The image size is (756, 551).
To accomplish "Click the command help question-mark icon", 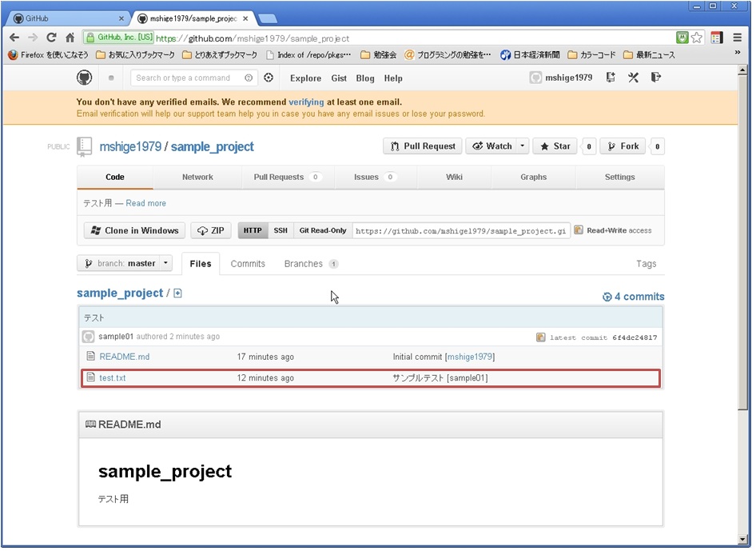I will [249, 78].
